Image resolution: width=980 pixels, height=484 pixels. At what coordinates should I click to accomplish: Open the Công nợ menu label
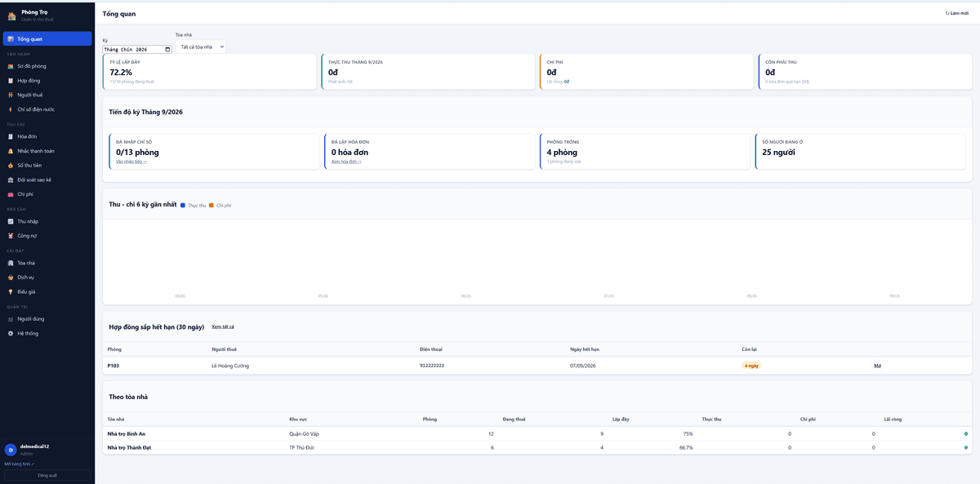pos(27,236)
